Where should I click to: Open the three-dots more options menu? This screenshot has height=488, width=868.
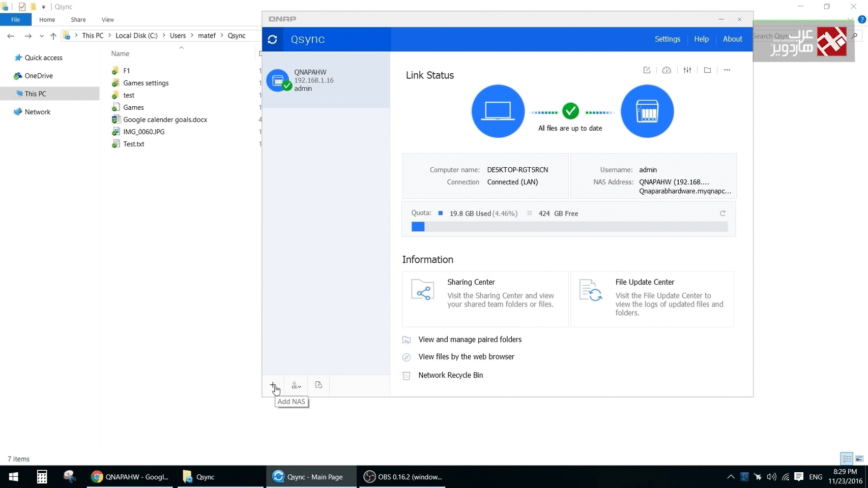click(727, 70)
